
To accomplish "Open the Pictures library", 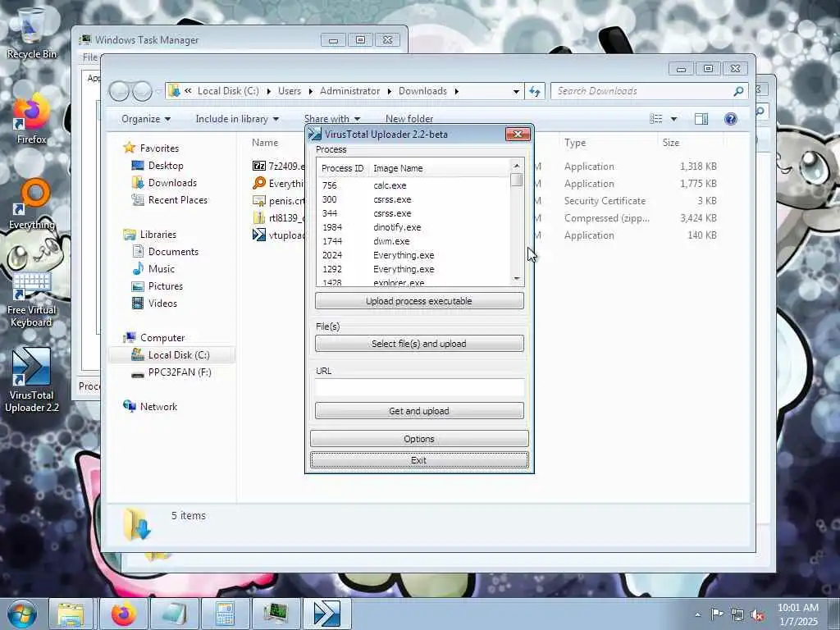I will tap(165, 286).
